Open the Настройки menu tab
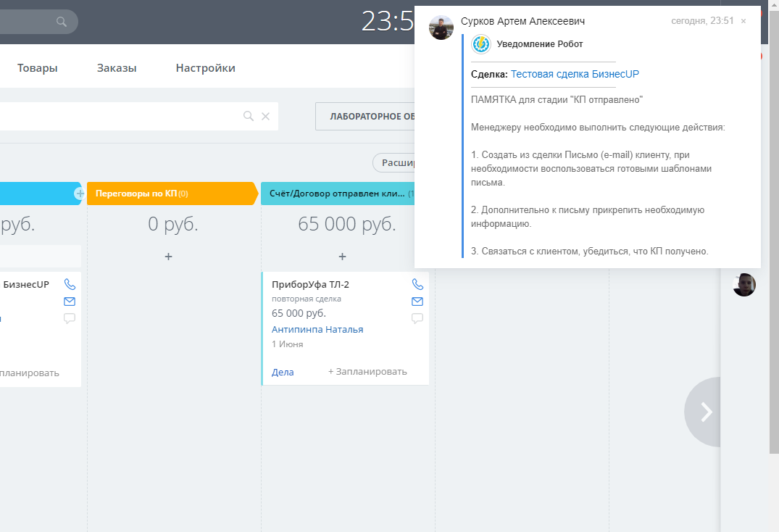The image size is (779, 532). [x=206, y=68]
